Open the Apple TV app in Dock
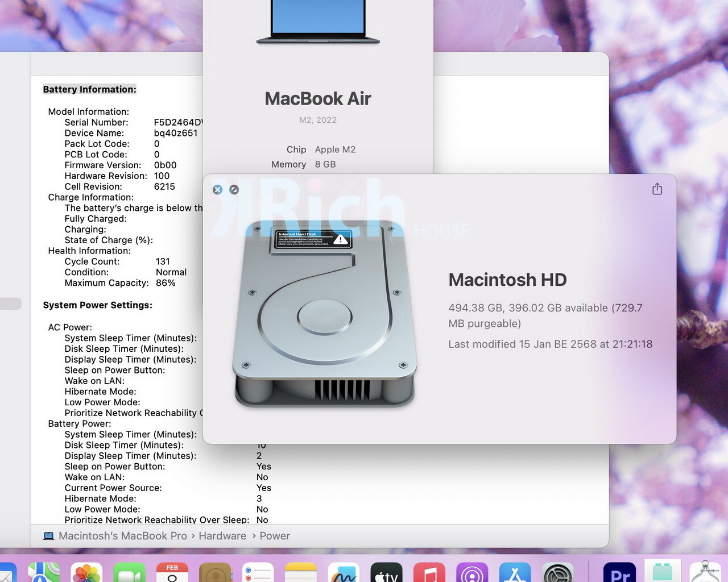Viewport: 728px width, 582px height. pos(386,572)
